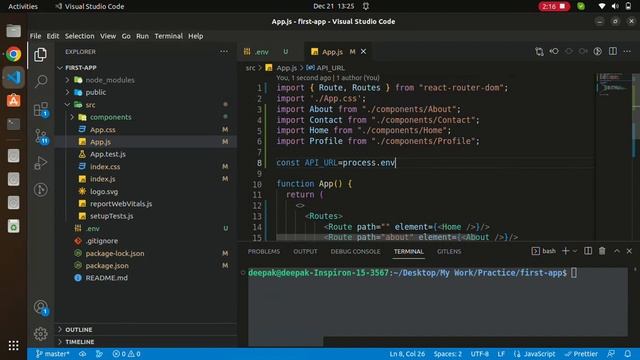The height and width of the screenshot is (360, 640).
Task: Open the Files app in Ubuntu dock
Action: point(13,31)
